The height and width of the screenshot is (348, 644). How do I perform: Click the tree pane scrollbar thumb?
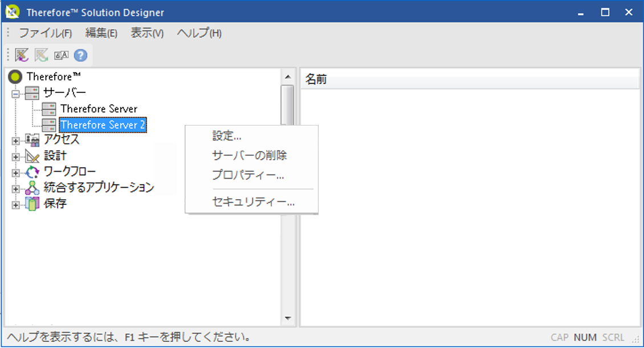(287, 105)
